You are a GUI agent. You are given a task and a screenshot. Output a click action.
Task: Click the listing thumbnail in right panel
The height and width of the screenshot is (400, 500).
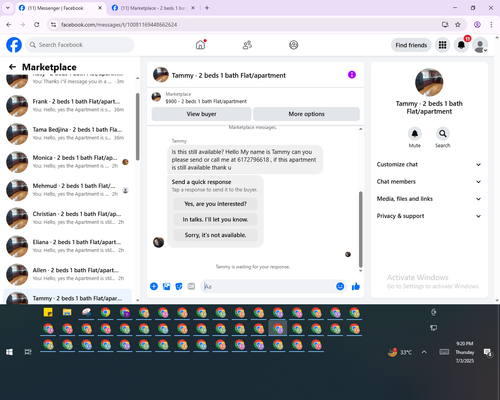pyautogui.click(x=429, y=82)
